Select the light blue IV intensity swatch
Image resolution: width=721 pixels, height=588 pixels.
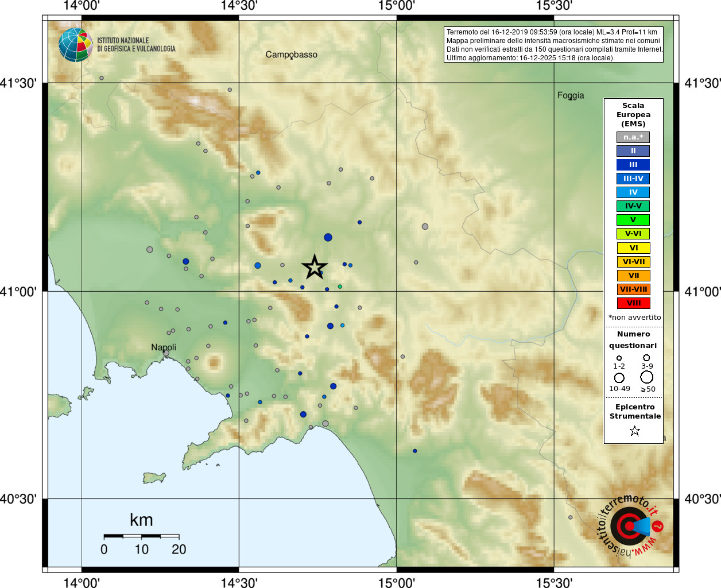click(x=633, y=192)
